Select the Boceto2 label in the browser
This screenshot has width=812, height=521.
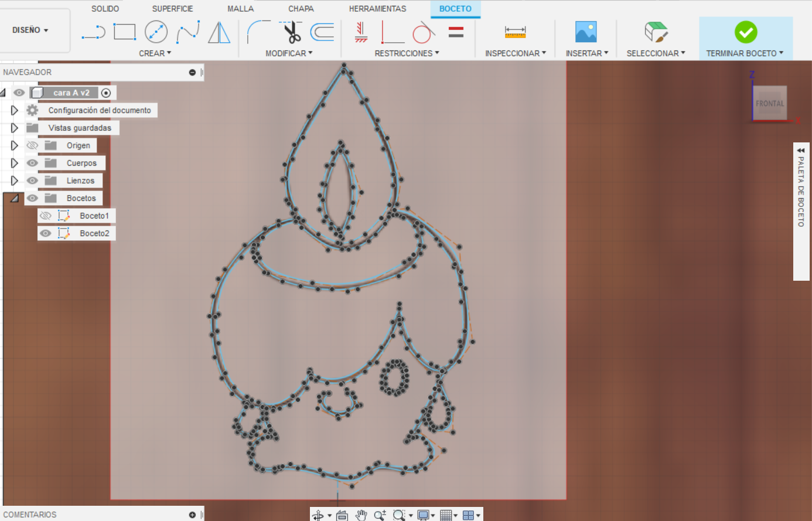coord(94,233)
